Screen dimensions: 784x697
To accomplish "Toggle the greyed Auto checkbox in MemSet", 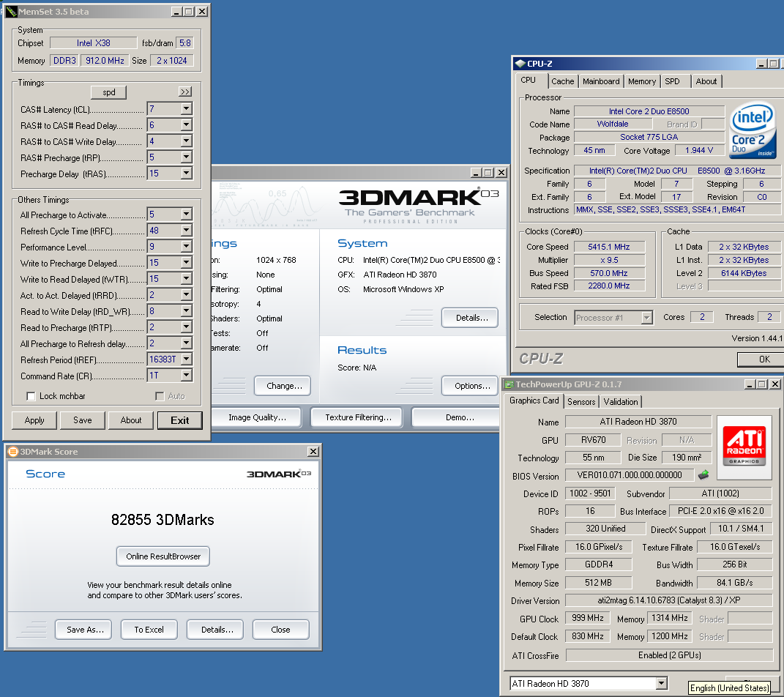I will click(160, 397).
